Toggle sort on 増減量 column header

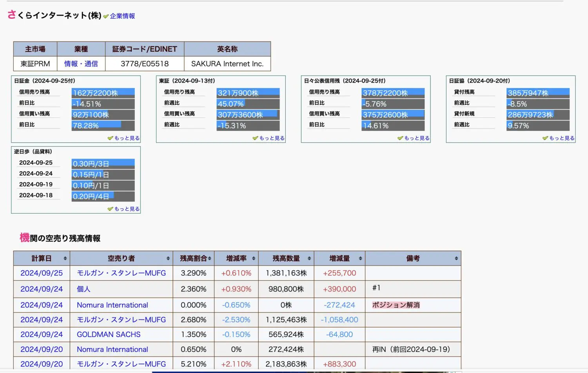coord(360,259)
